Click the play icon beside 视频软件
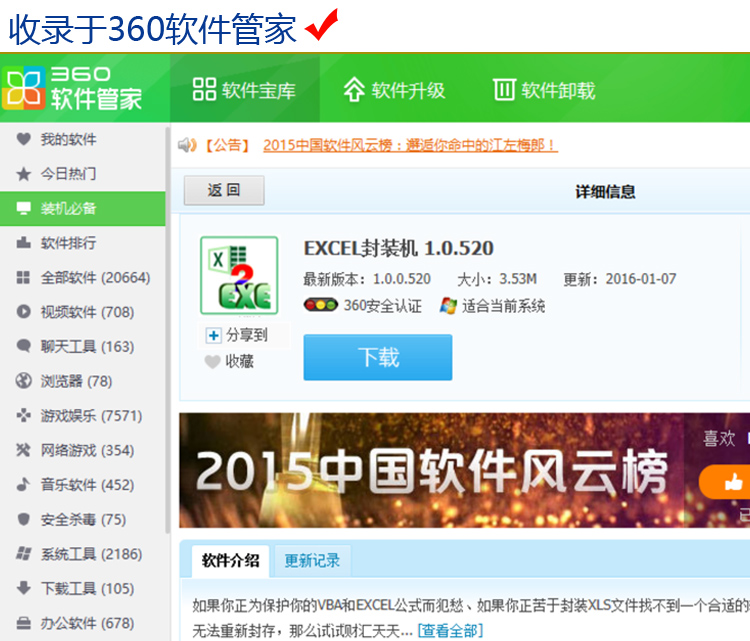750x641 pixels. (x=23, y=312)
